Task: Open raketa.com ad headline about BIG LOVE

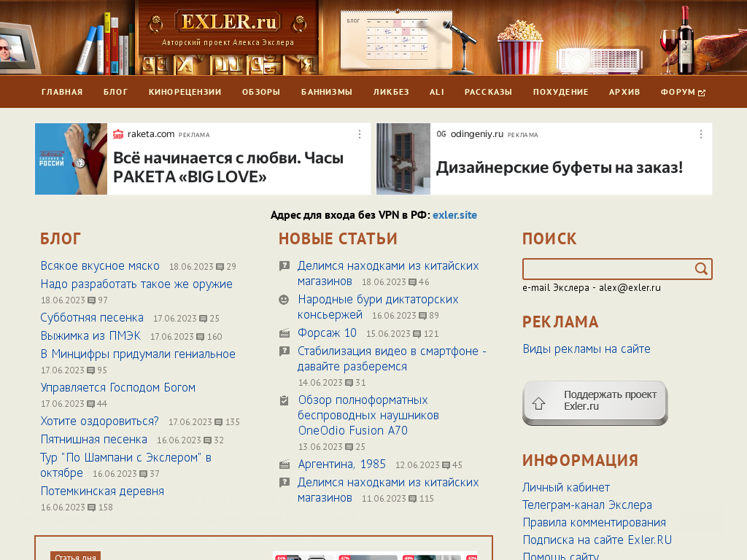Action: click(x=228, y=167)
